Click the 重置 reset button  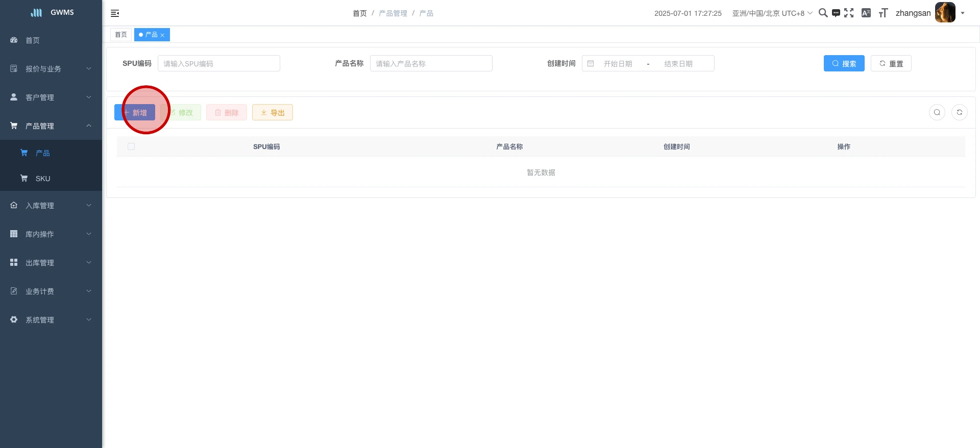click(x=891, y=63)
